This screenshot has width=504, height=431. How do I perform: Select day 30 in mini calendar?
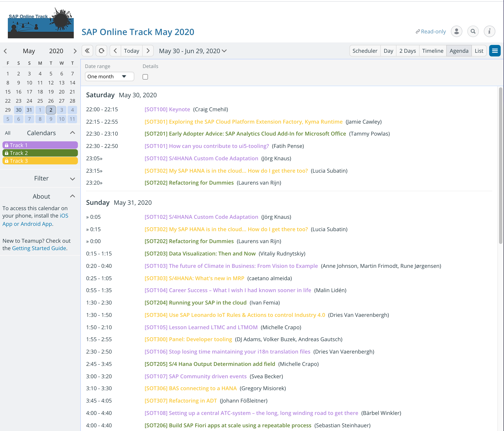[x=19, y=110]
